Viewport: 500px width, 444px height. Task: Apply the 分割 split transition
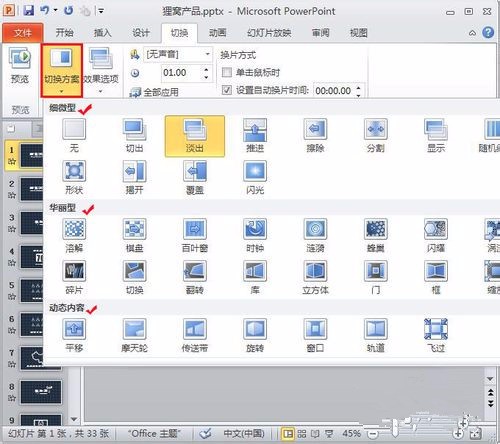(376, 136)
